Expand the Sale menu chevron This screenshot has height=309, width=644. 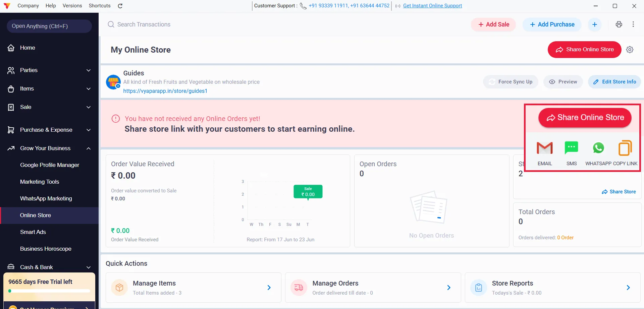tap(89, 107)
